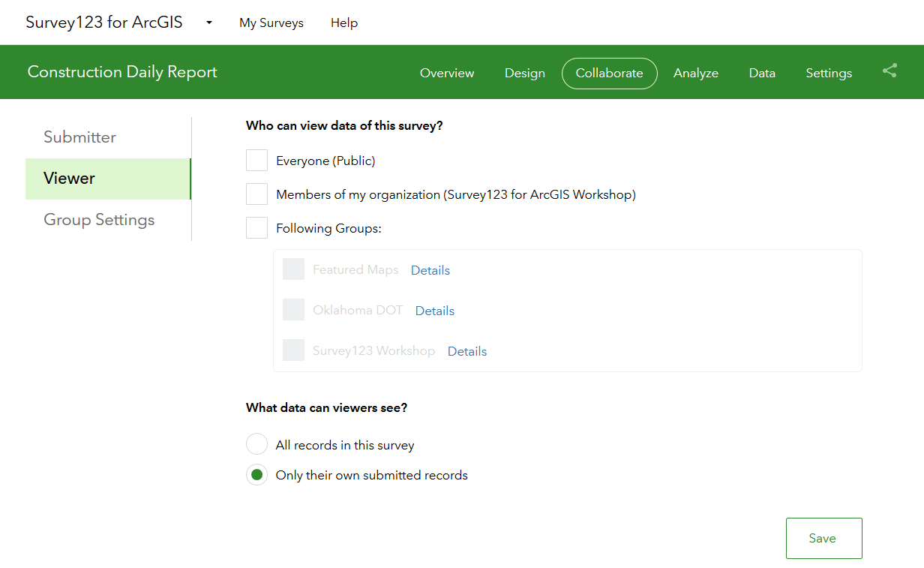Go to the Design tab
The image size is (924, 568).
[525, 73]
